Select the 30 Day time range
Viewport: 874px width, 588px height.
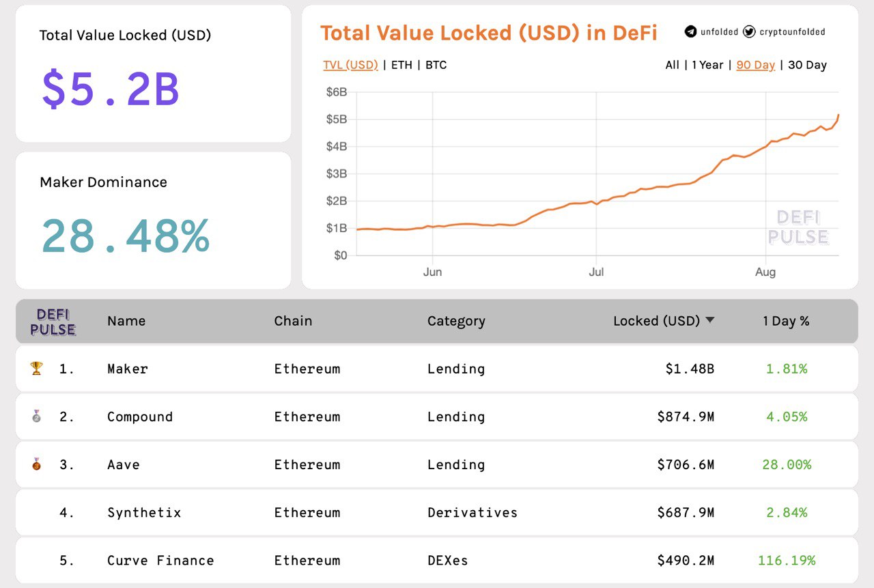(x=807, y=65)
